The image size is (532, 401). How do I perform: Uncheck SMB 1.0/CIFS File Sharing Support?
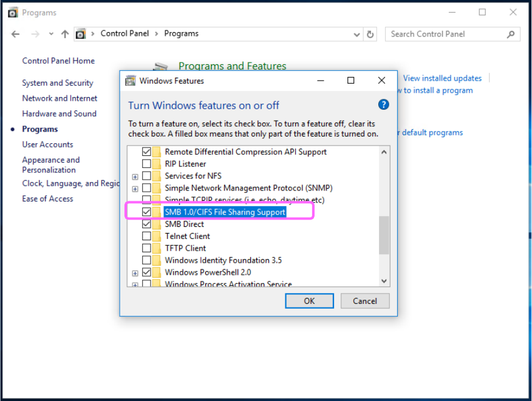(x=146, y=212)
